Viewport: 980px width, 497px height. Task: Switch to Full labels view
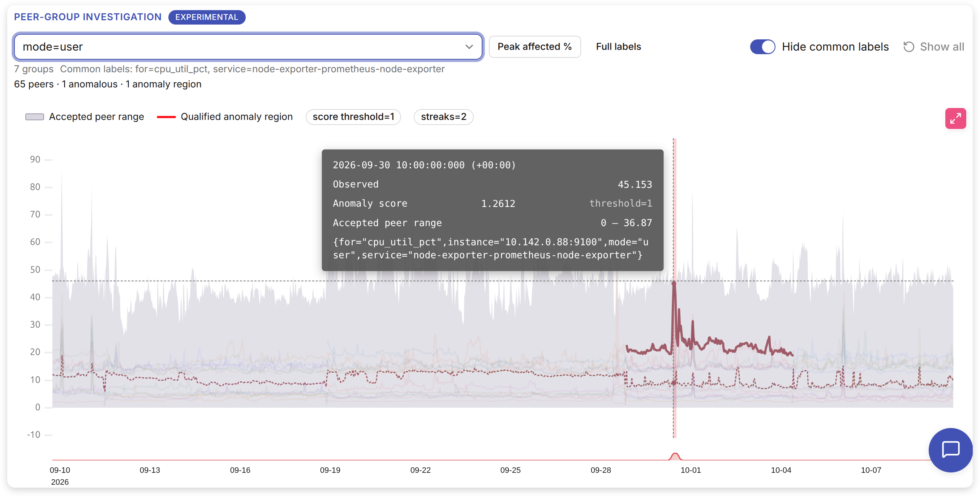coord(618,47)
